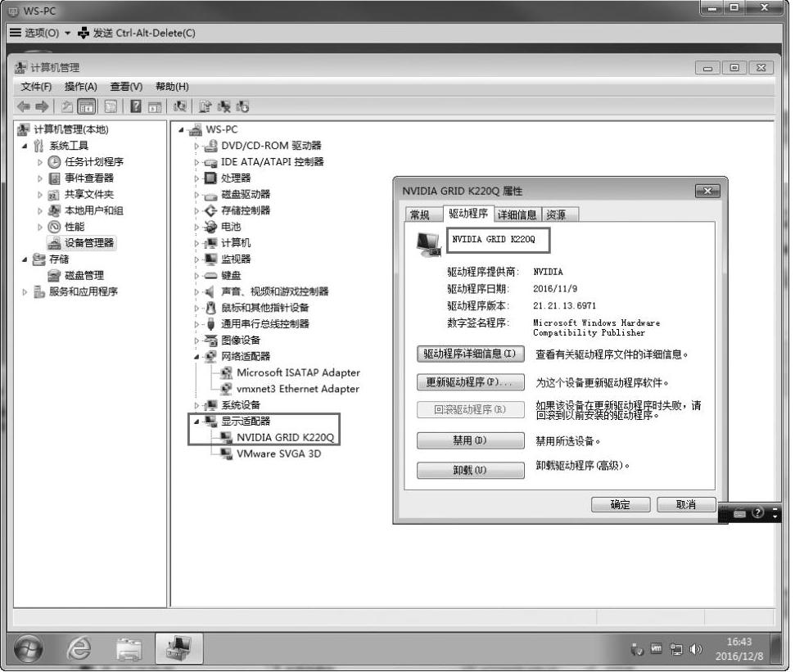
Task: Open the 操作(A) menu
Action: (80, 87)
